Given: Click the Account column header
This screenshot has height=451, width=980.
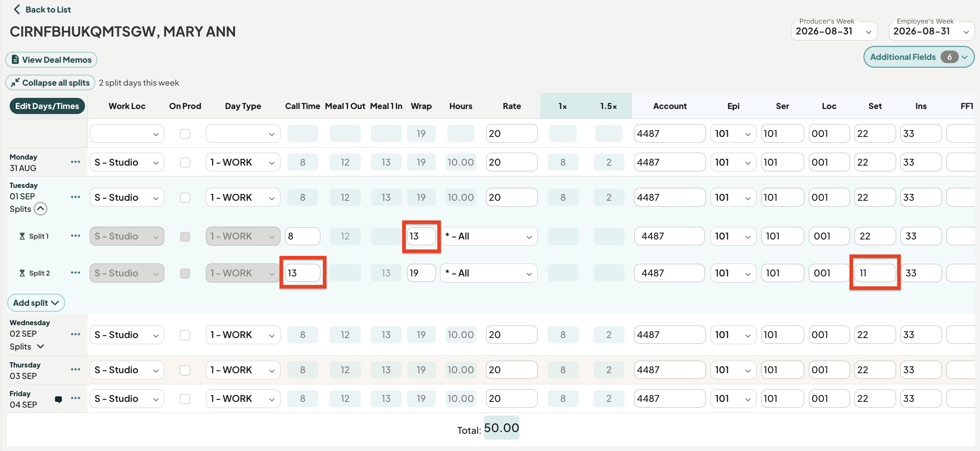Looking at the screenshot, I should click(x=670, y=106).
